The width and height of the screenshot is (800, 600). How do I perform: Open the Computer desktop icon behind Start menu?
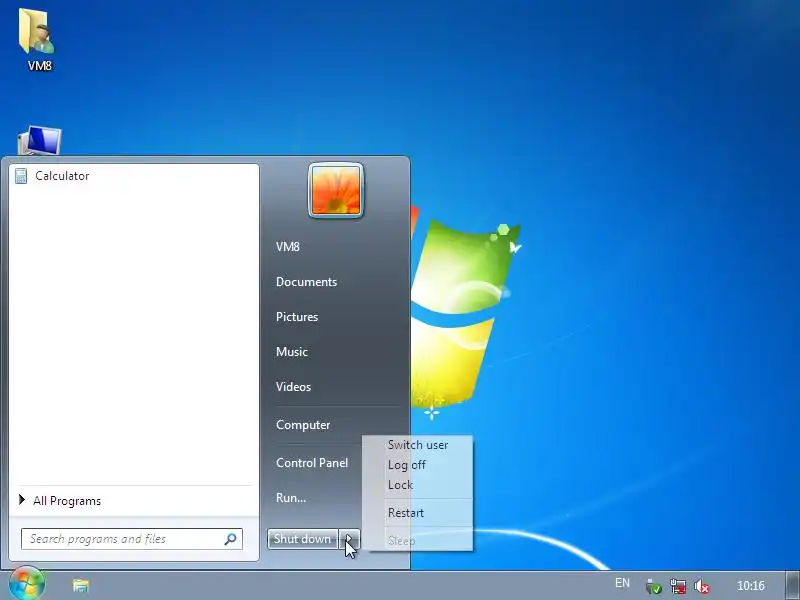tap(40, 140)
